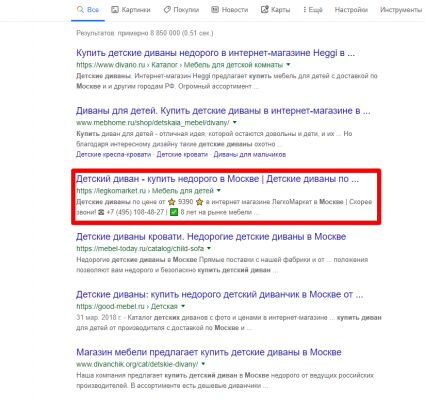Open Диваны для мальчиков sitelink
425x400 pixels.
250,155
